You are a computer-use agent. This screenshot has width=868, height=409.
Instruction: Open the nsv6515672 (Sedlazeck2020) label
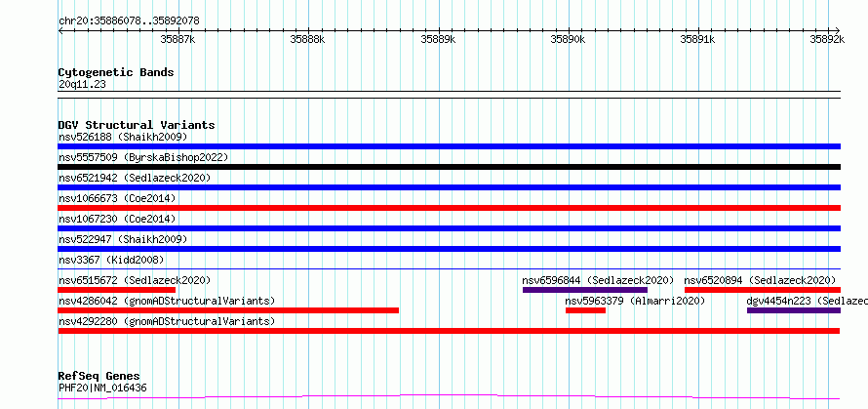(x=135, y=280)
